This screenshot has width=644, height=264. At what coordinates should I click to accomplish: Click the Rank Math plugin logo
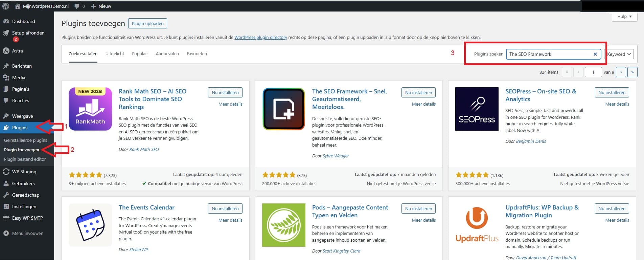pyautogui.click(x=90, y=109)
